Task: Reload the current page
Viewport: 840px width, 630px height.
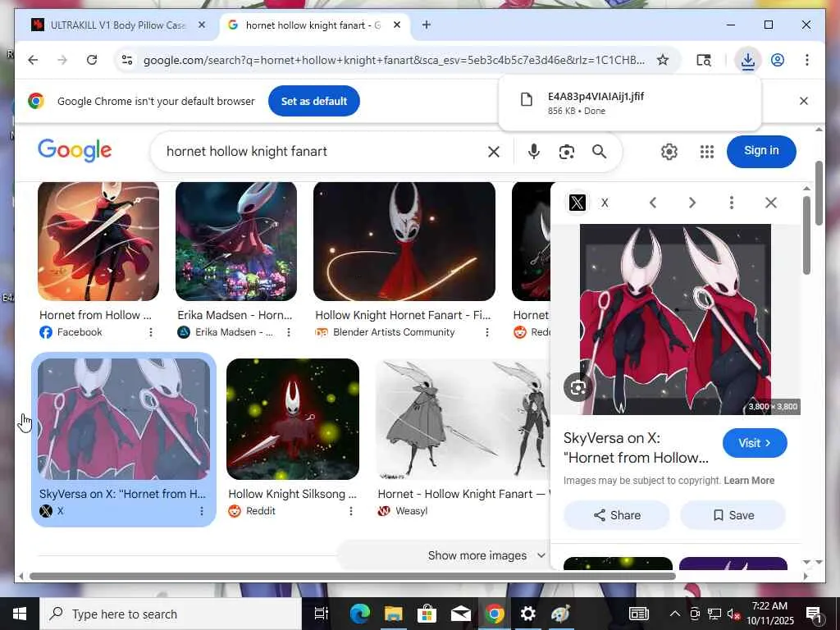Action: tap(92, 60)
